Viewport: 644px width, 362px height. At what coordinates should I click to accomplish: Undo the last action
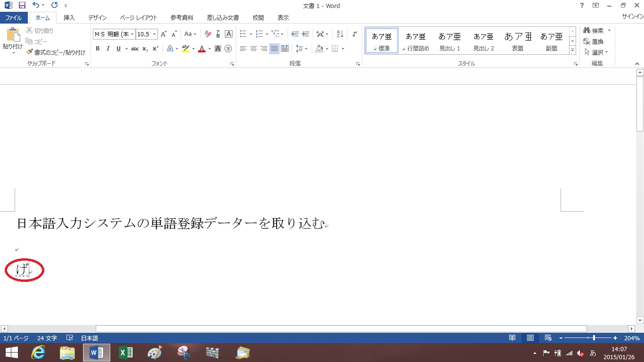pyautogui.click(x=36, y=6)
